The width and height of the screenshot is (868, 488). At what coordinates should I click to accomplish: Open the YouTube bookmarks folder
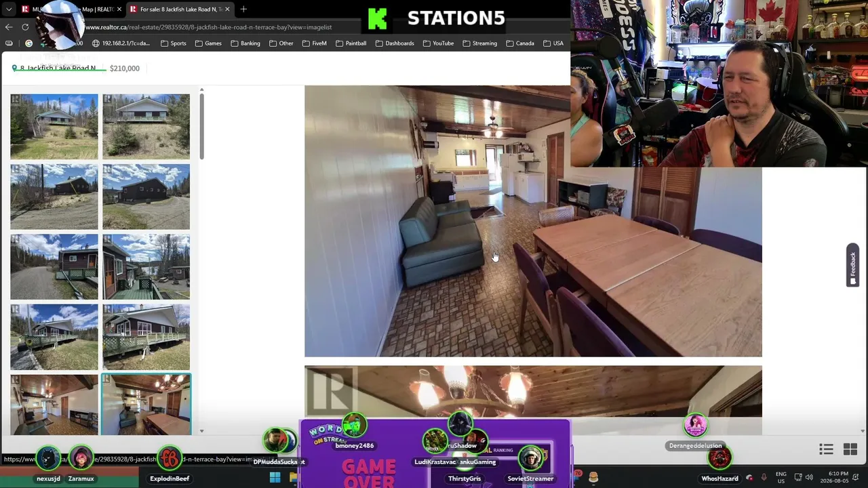coord(438,43)
